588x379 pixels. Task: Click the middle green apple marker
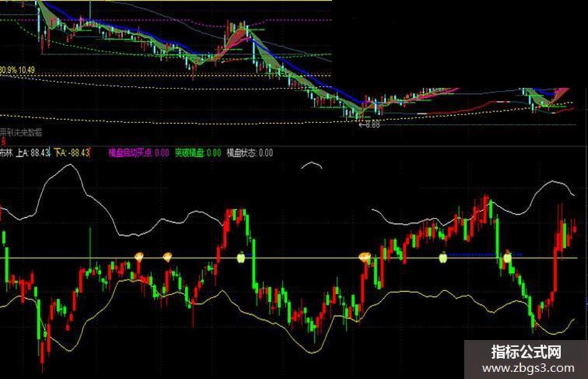pos(443,258)
